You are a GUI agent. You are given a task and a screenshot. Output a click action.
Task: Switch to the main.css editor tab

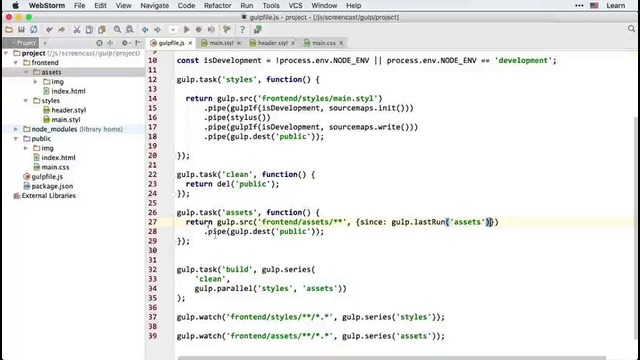click(x=323, y=43)
